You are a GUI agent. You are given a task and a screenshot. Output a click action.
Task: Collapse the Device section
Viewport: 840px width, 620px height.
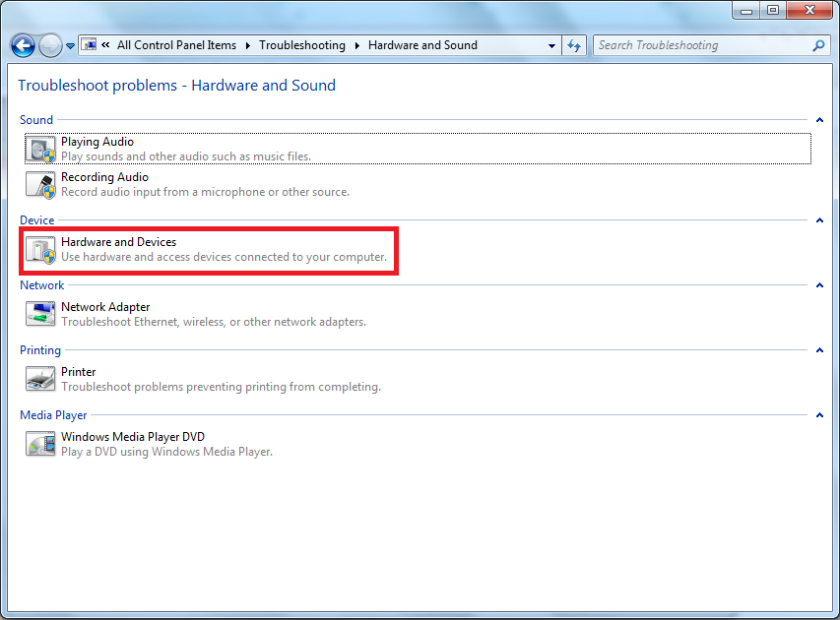click(819, 220)
